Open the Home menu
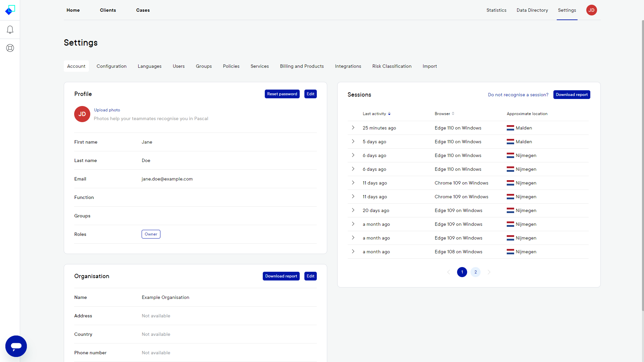The height and width of the screenshot is (362, 644). point(73,10)
